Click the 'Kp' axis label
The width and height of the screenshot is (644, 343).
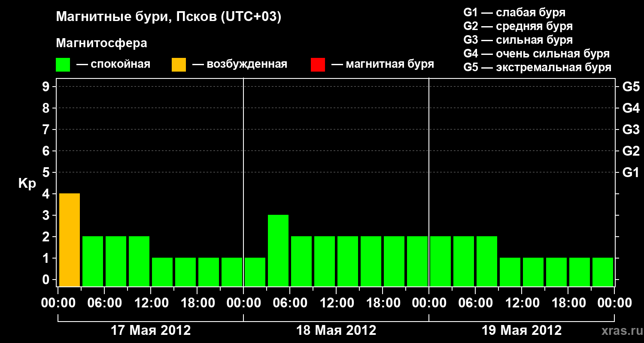pyautogui.click(x=27, y=184)
